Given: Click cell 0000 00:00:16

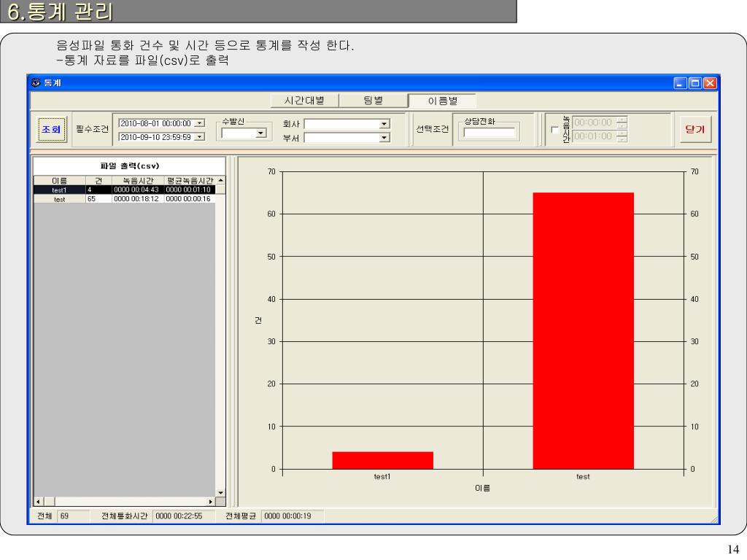Looking at the screenshot, I should coord(190,198).
